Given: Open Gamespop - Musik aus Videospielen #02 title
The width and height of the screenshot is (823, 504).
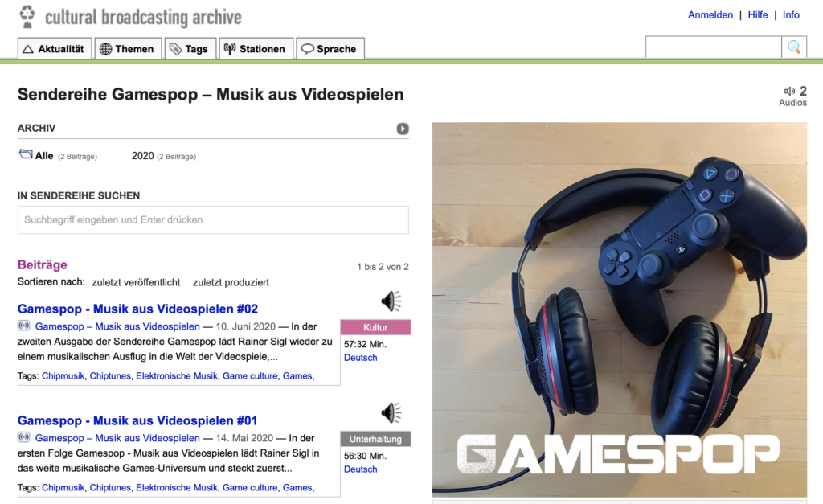Looking at the screenshot, I should [137, 309].
